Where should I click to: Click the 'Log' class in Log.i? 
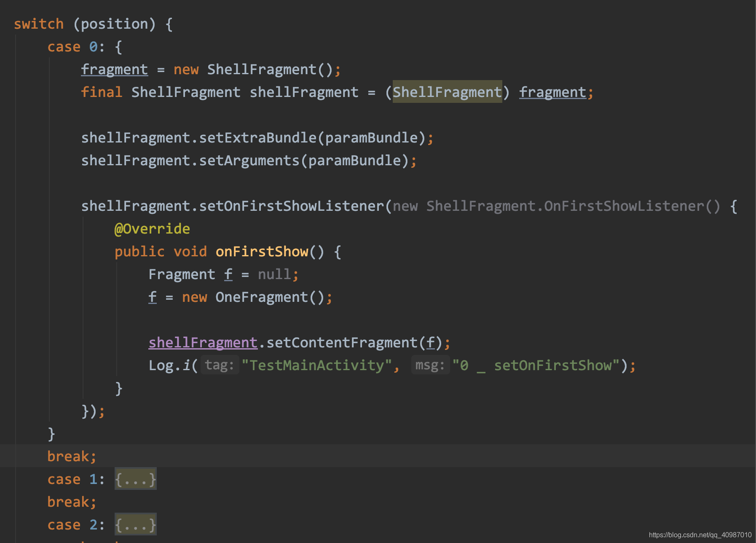click(x=161, y=365)
